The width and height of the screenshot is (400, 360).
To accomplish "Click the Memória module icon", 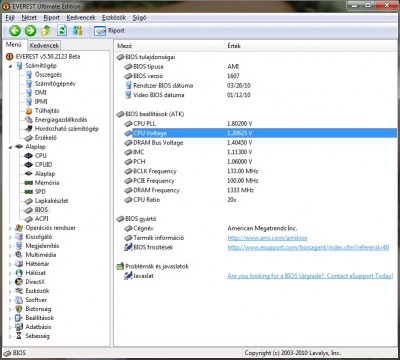I will tap(29, 183).
